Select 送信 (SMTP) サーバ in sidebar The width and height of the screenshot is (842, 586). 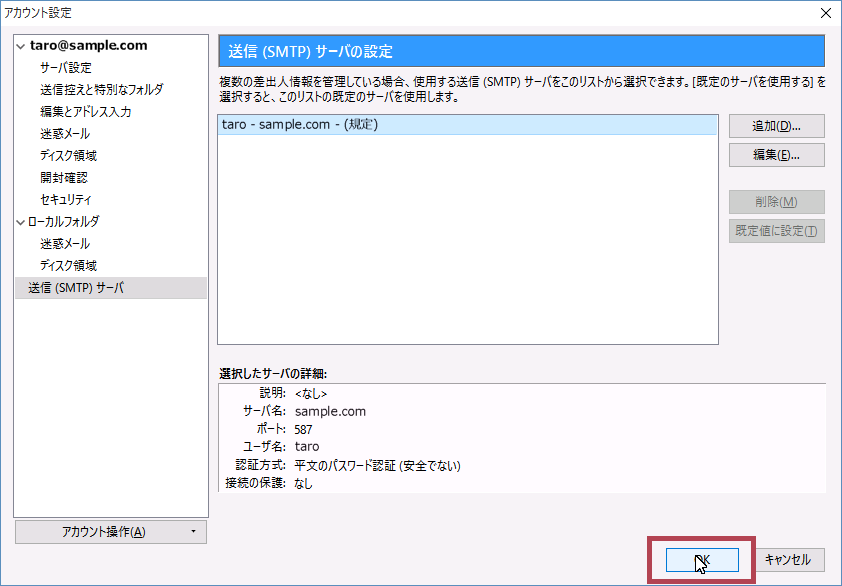click(x=77, y=288)
